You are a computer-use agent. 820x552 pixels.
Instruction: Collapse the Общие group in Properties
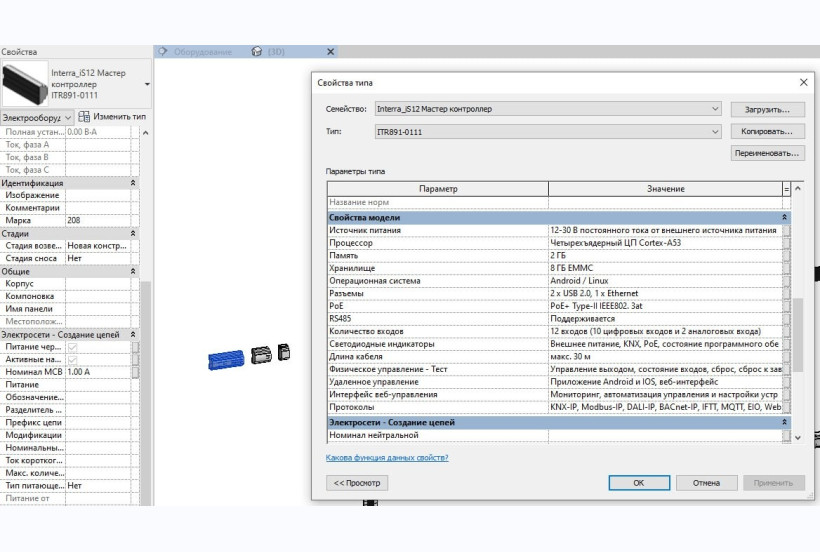(133, 271)
